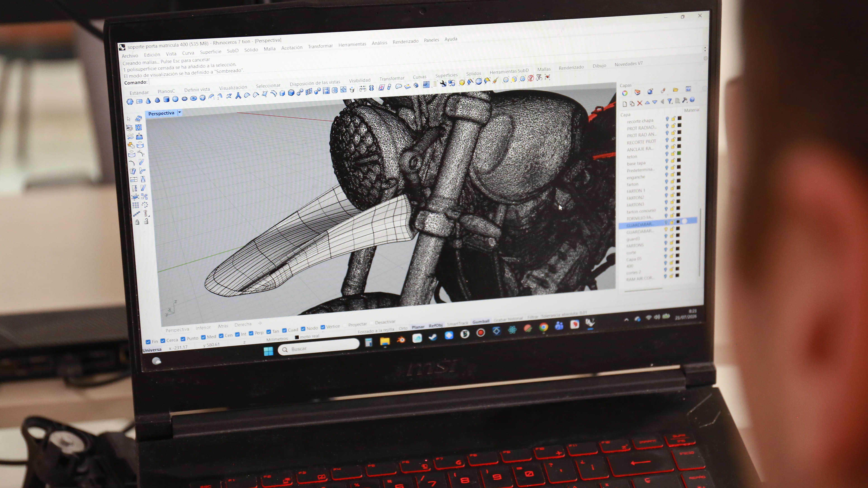Pick the sphere solid tool icon
This screenshot has height=488, width=868.
[175, 99]
